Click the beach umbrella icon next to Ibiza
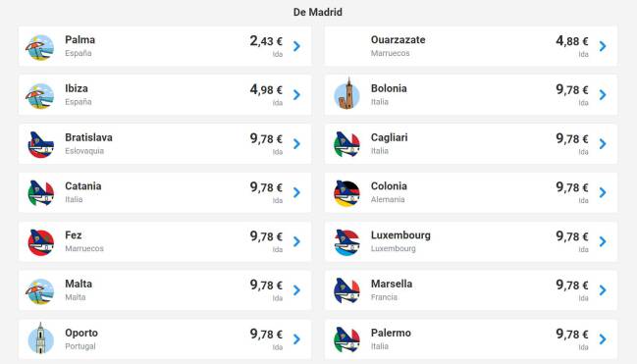 tap(40, 96)
